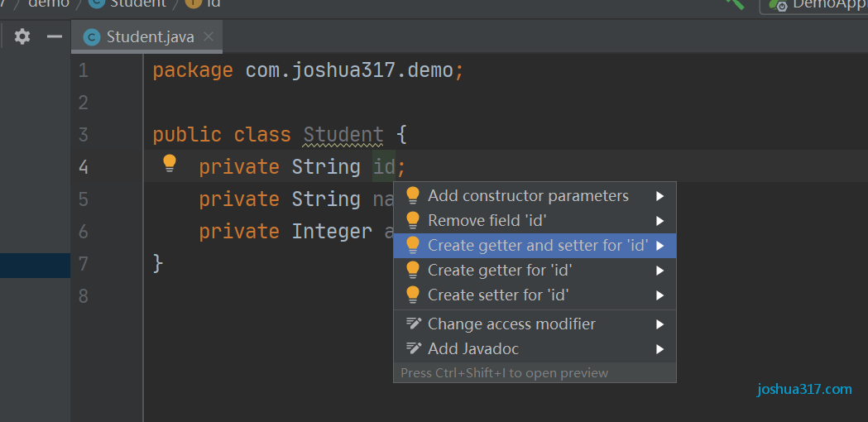Click the yellow light bulb in line 4 gutter

(x=170, y=163)
